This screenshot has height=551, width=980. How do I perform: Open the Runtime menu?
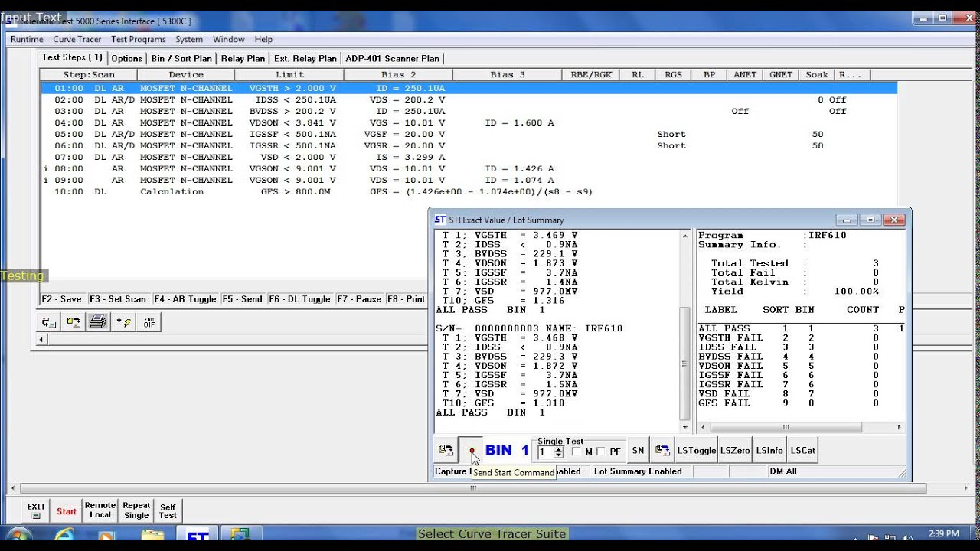point(27,39)
